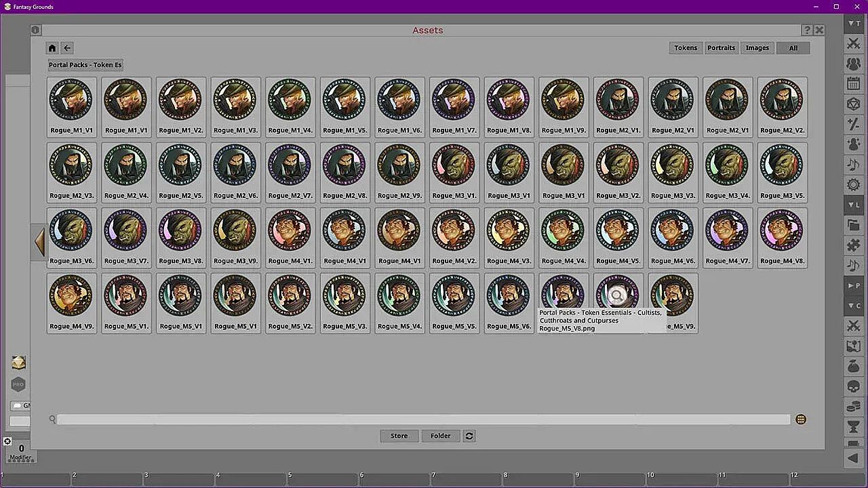Select the Rogue_M1_V2 token
868x488 pixels.
(x=180, y=107)
